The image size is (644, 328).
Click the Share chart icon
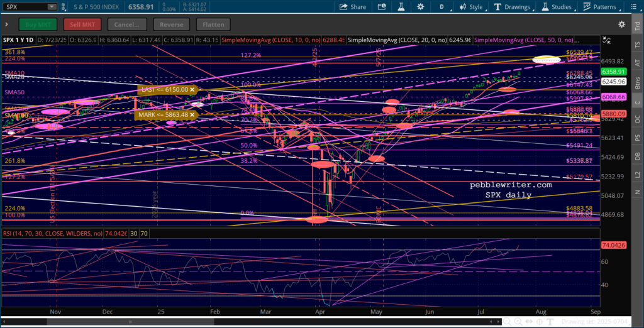(353, 7)
